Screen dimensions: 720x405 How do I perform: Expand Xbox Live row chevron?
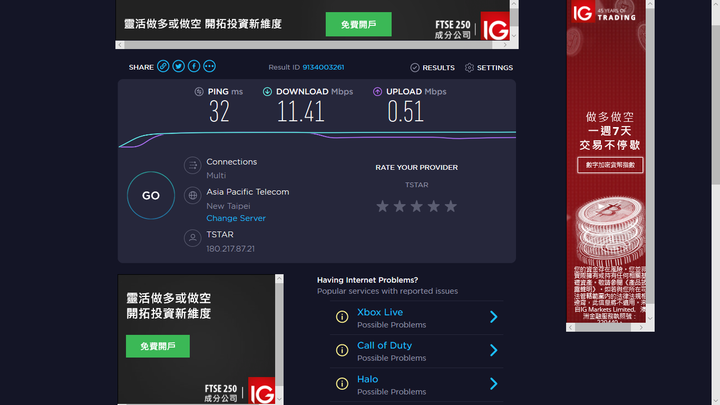coord(494,317)
